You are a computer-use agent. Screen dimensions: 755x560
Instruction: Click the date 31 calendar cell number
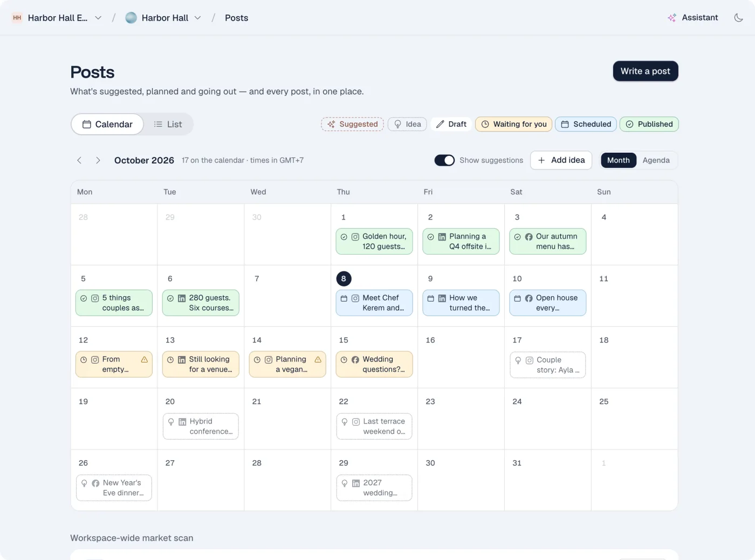click(x=517, y=463)
